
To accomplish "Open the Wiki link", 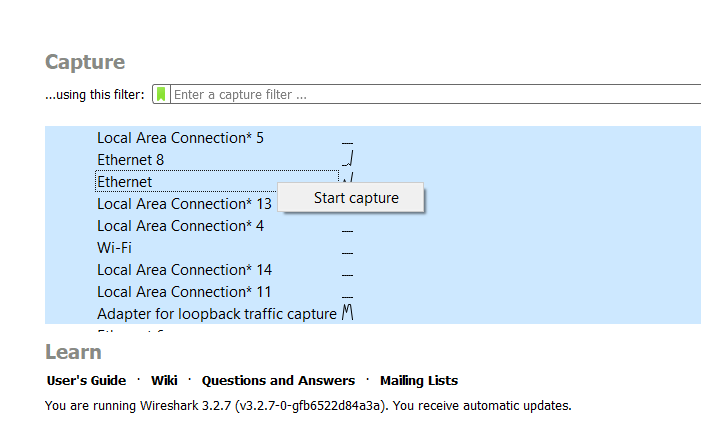I will point(164,381).
